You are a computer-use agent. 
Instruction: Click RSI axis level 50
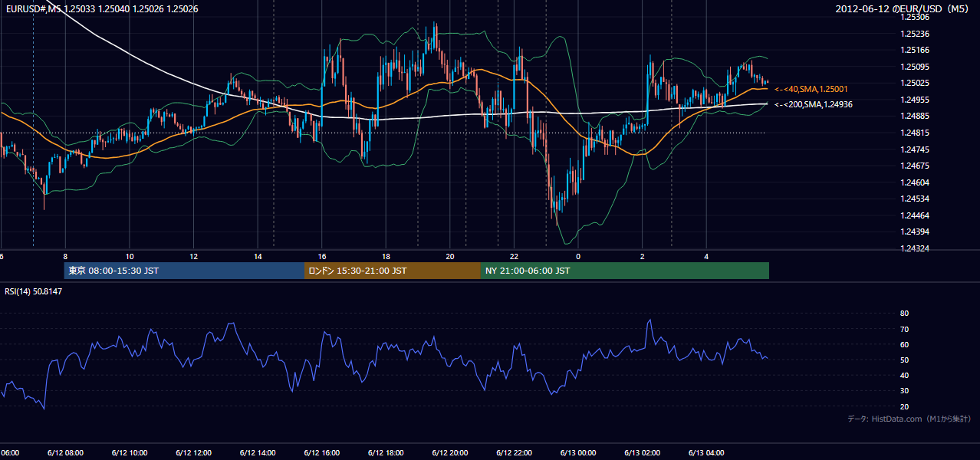[905, 360]
